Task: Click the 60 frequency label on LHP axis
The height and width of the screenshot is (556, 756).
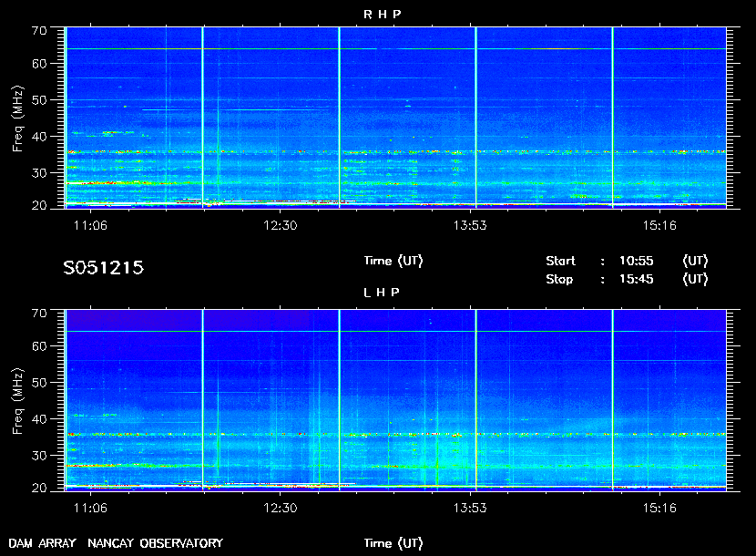Action: [39, 346]
